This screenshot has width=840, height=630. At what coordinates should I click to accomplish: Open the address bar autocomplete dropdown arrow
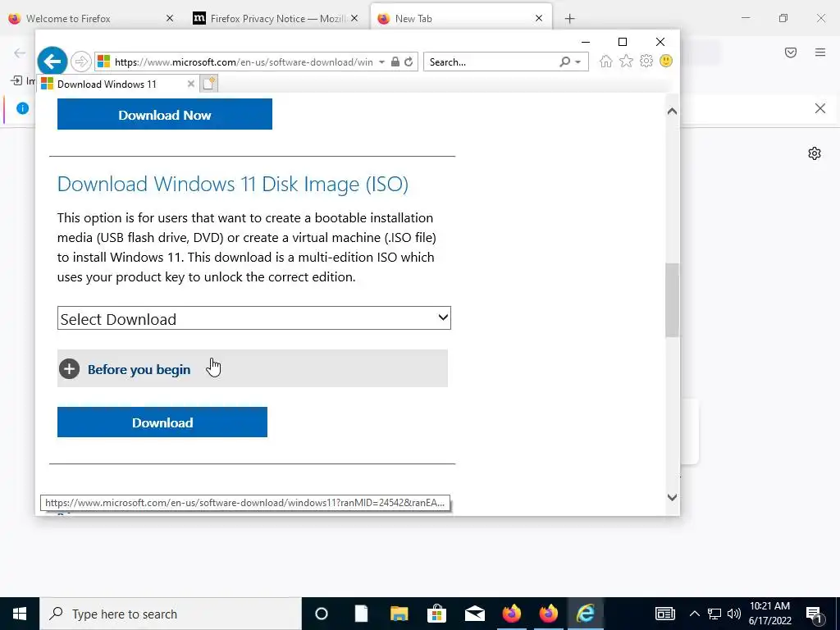coord(381,62)
